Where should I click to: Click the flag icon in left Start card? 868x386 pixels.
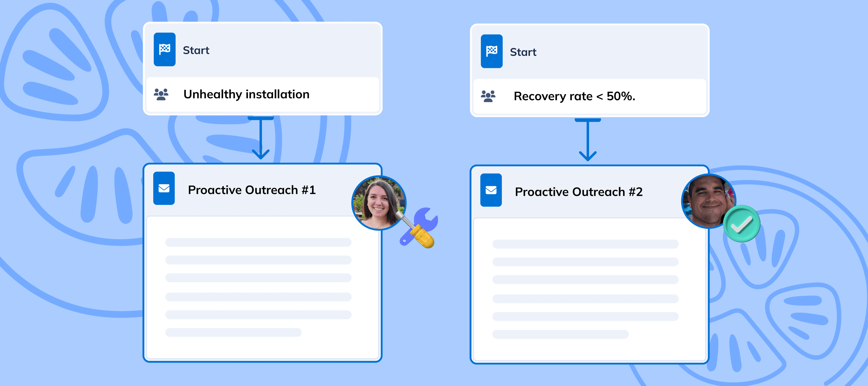[x=164, y=49]
